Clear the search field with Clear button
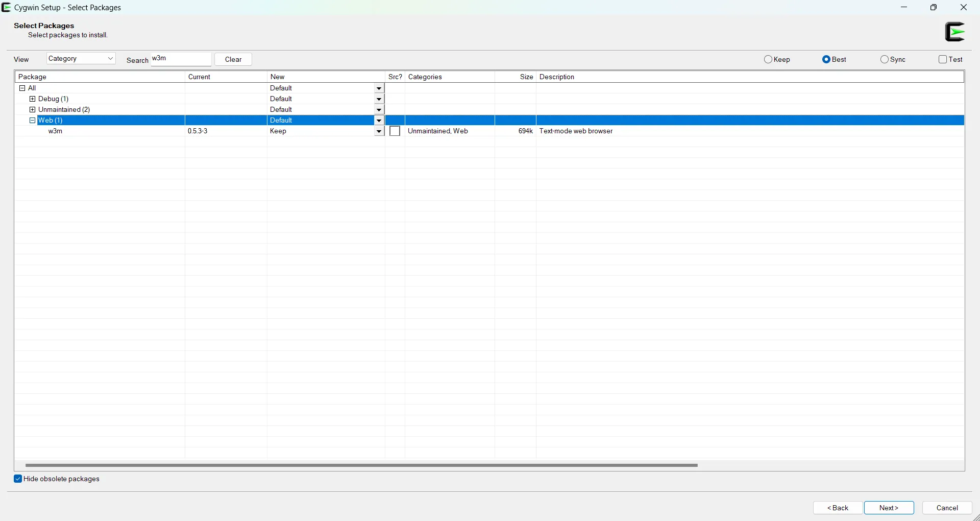Screen dimensions: 980x521 [x=233, y=60]
